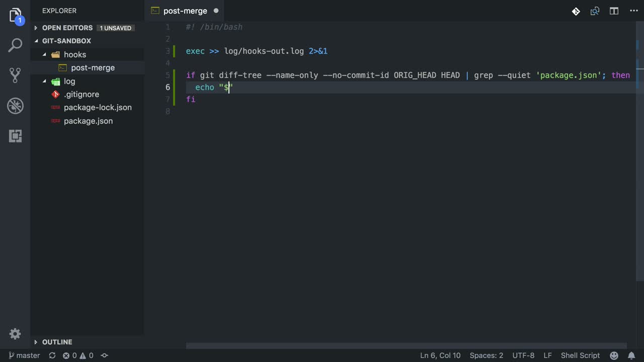This screenshot has height=362, width=644.
Task: Click the git changes icon in editor toolbar
Action: pyautogui.click(x=576, y=11)
